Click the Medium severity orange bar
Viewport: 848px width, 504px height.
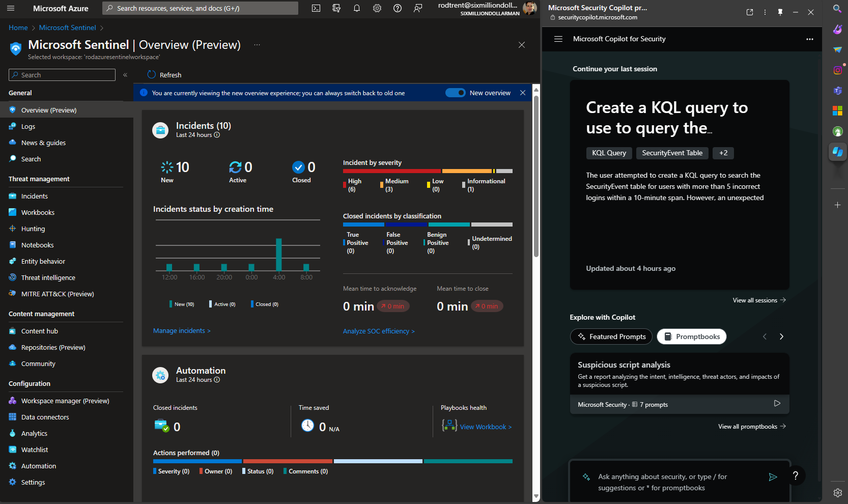point(467,171)
